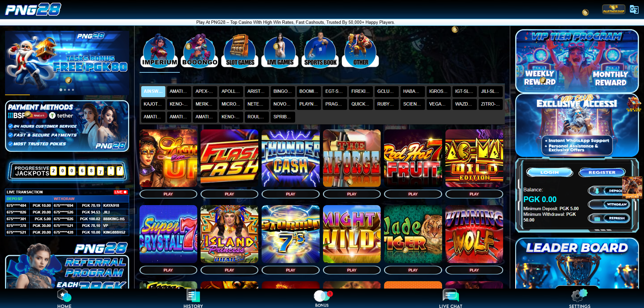644x308 pixels.
Task: Click the Partnership handshake badge
Action: [613, 9]
